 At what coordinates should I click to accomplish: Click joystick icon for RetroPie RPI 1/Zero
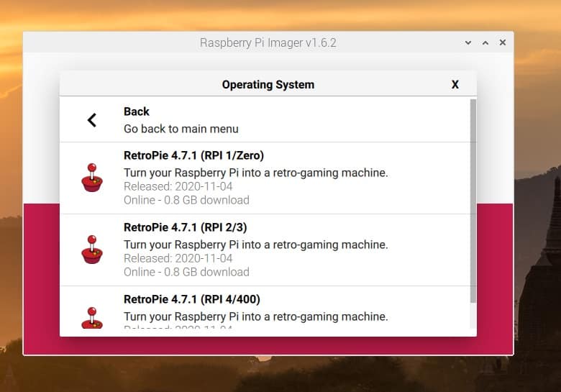(x=92, y=178)
